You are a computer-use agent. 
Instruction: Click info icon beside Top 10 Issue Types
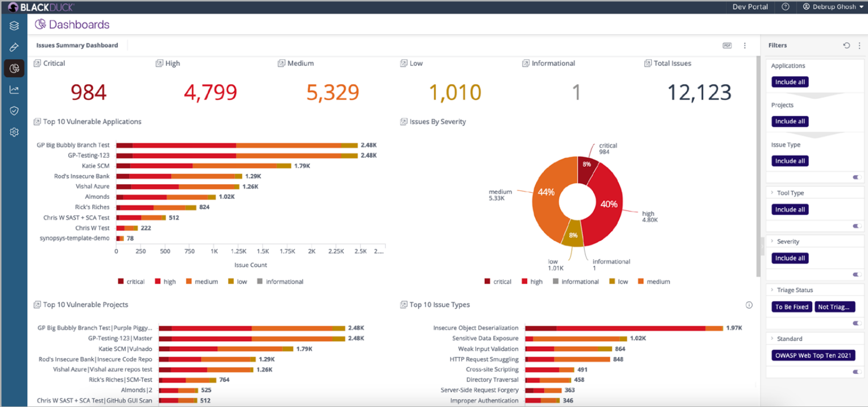point(749,305)
